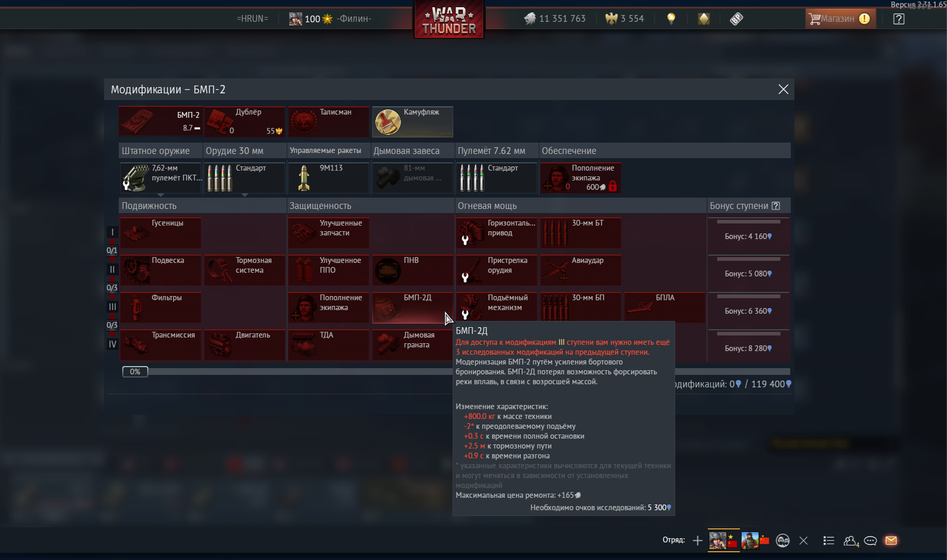Click the =HRUN= squadron tag
Screen dimensions: 947x560
[x=253, y=19]
